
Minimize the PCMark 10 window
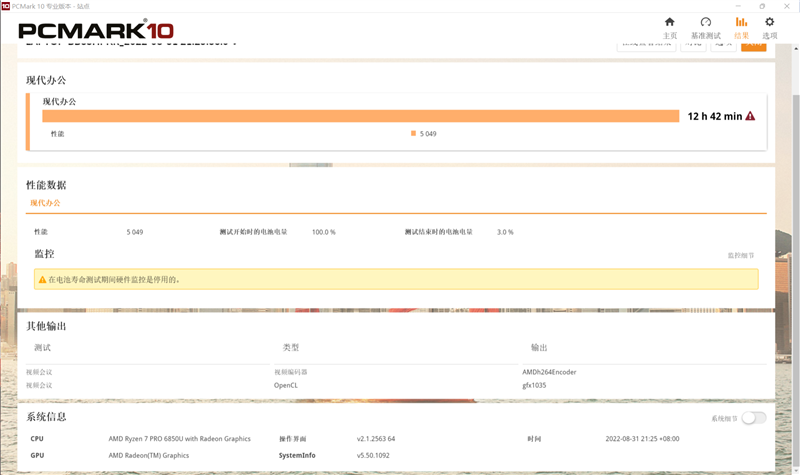pyautogui.click(x=738, y=6)
